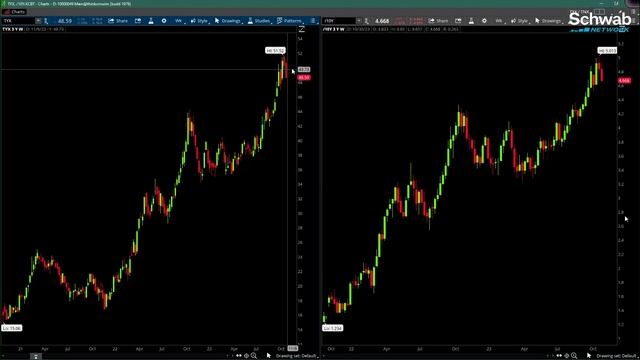Expand the TYX symbol dropdown arrow
This screenshot has height=360, width=640.
38,21
